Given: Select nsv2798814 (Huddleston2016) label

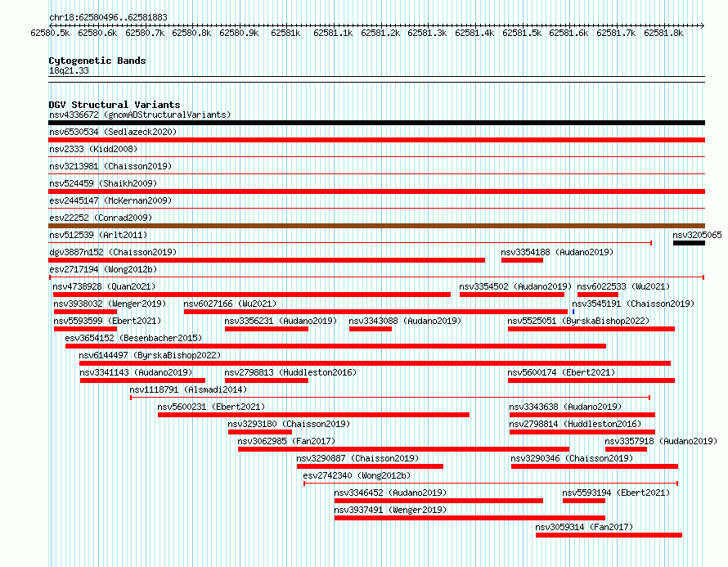Looking at the screenshot, I should pos(575,424).
